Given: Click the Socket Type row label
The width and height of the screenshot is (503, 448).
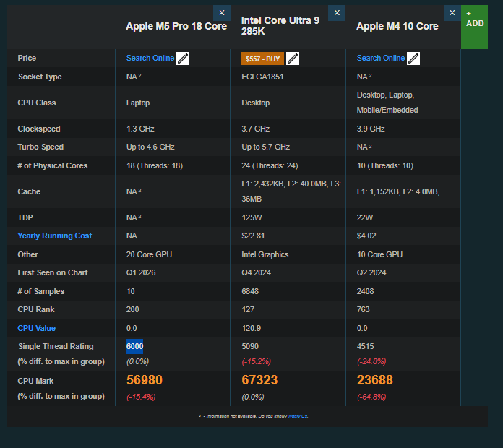Looking at the screenshot, I should [x=40, y=77].
